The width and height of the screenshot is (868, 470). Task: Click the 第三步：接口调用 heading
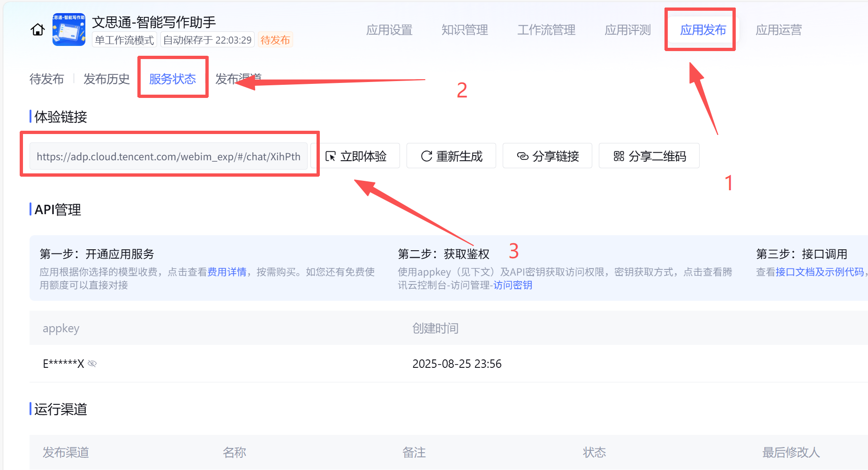tap(801, 254)
